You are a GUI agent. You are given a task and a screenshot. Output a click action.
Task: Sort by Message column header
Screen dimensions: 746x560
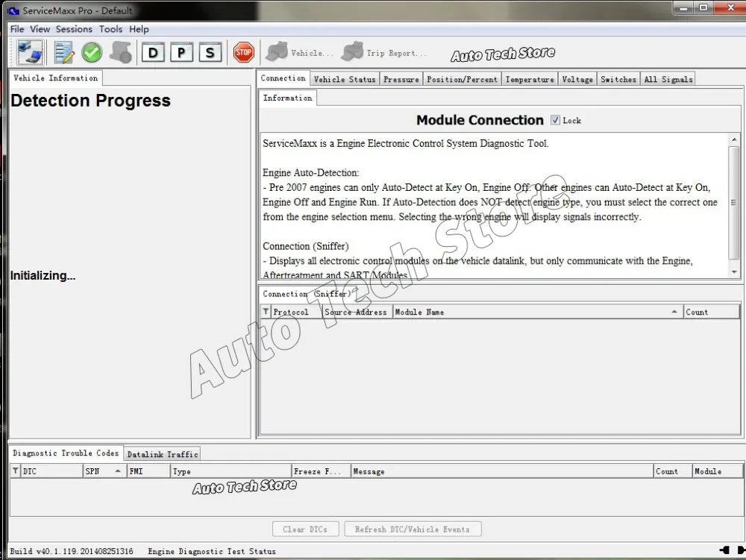[502, 471]
